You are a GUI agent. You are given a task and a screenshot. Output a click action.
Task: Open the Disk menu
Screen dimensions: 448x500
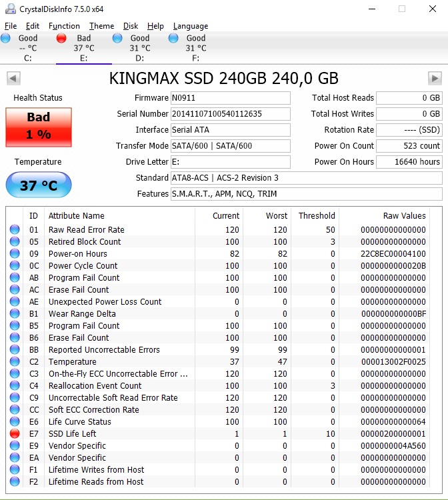(x=131, y=26)
